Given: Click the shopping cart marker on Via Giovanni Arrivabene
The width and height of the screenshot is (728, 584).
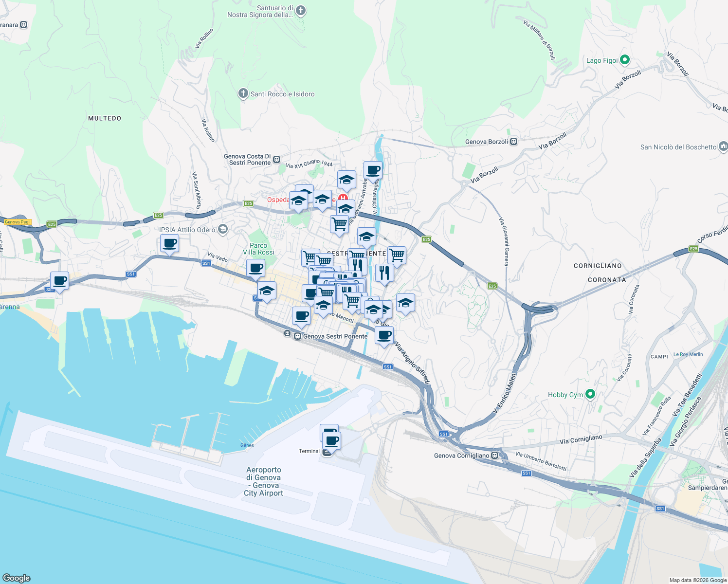Looking at the screenshot, I should click(339, 224).
